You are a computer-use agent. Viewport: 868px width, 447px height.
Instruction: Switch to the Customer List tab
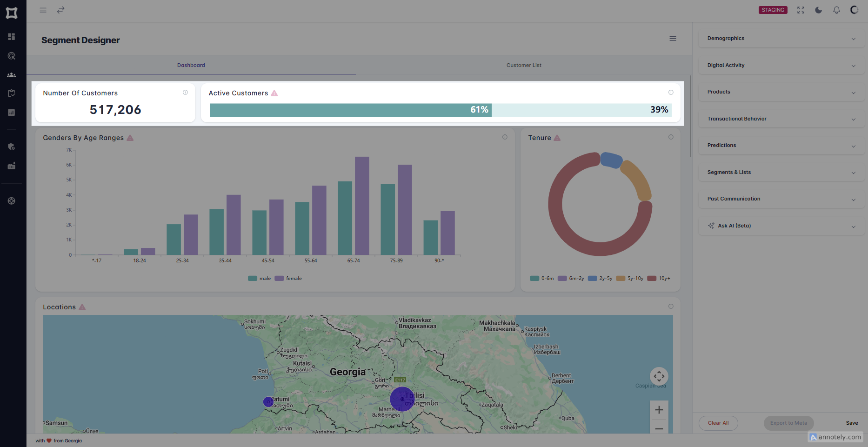524,65
